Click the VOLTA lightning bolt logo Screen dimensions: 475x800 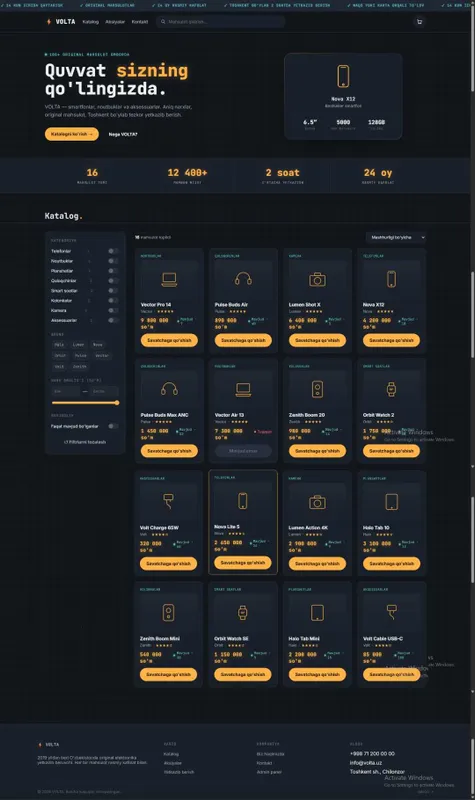tap(49, 21)
